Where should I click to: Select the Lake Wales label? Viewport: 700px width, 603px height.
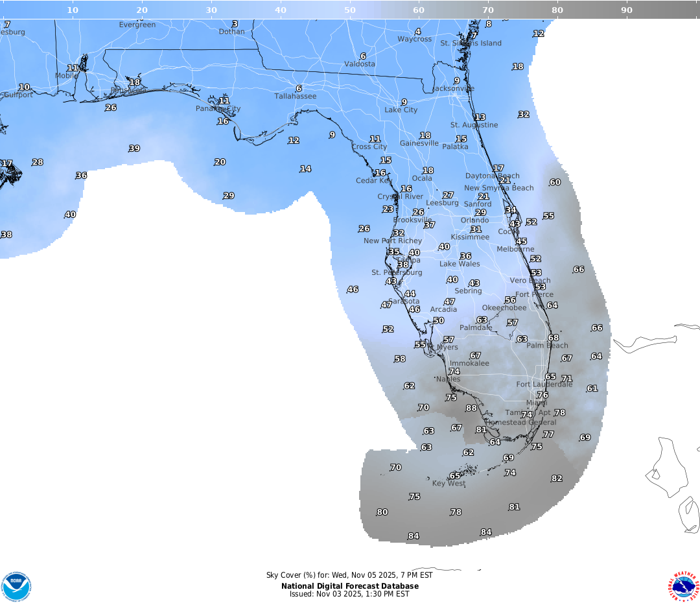[460, 264]
